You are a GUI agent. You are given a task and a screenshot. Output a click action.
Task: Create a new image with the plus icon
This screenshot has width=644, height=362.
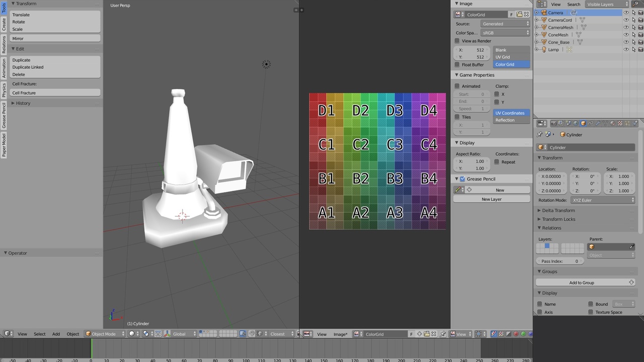pos(419,334)
